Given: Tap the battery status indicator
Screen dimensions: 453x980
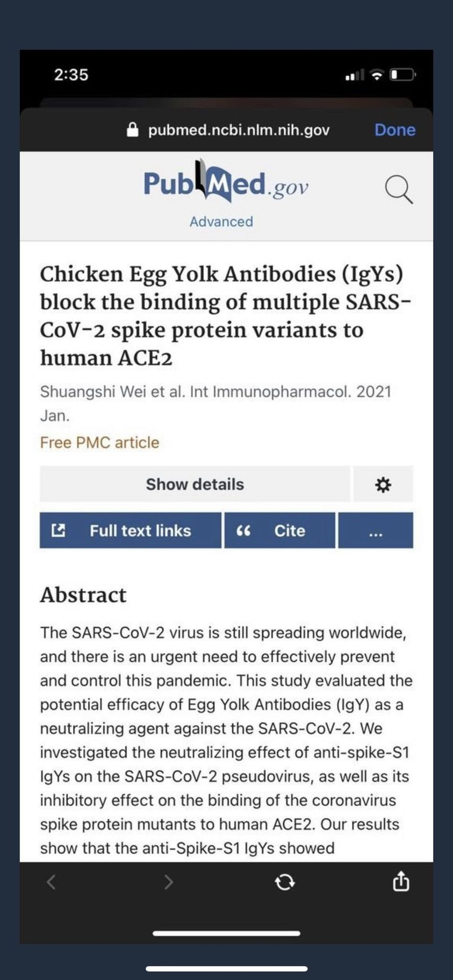Looking at the screenshot, I should coord(402,75).
